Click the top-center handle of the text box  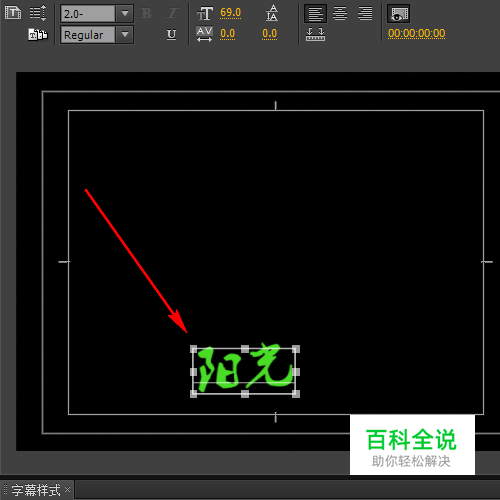[x=245, y=349]
